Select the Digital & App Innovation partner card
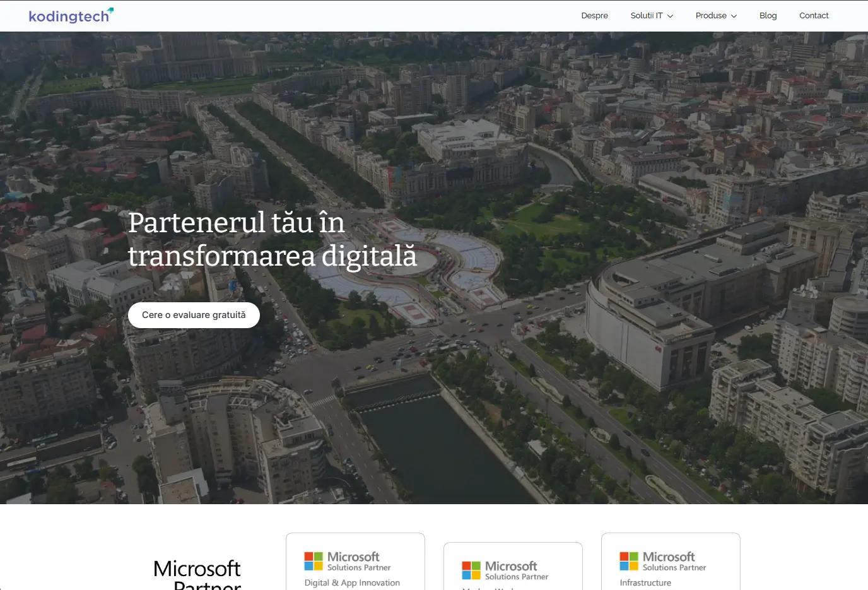 (355, 562)
